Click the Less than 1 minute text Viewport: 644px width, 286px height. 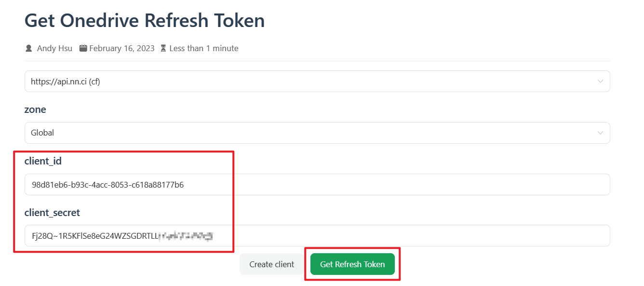[204, 48]
